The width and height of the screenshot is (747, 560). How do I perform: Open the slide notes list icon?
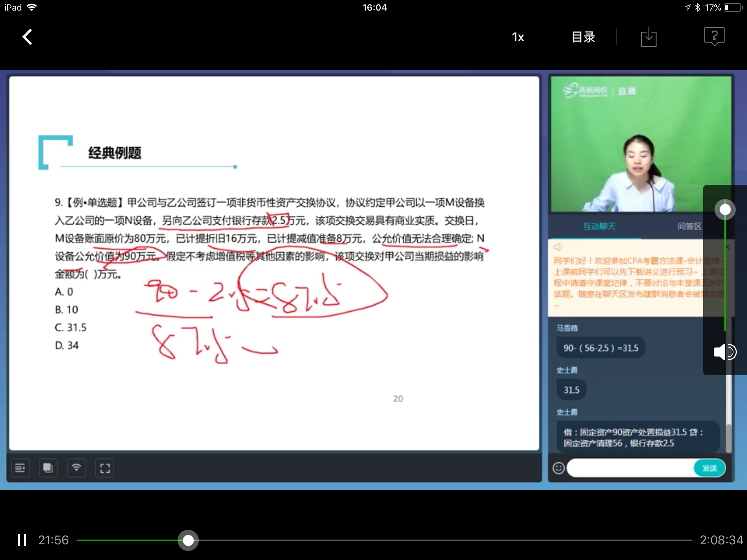click(x=20, y=468)
